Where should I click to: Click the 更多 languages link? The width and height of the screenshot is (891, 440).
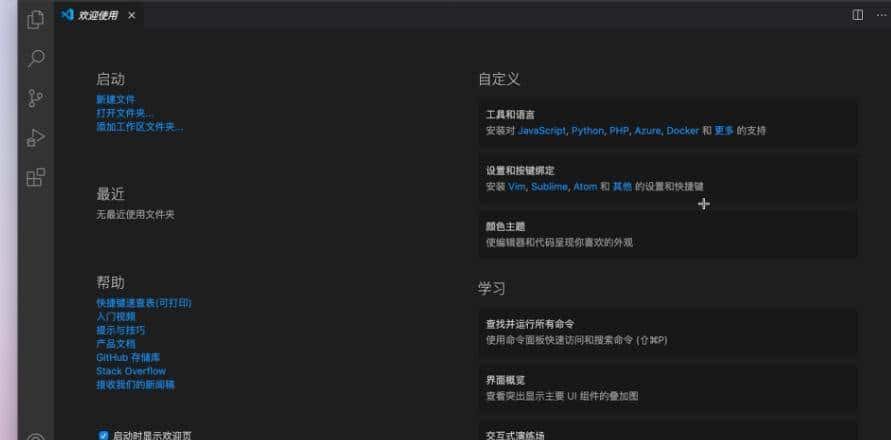coord(724,131)
